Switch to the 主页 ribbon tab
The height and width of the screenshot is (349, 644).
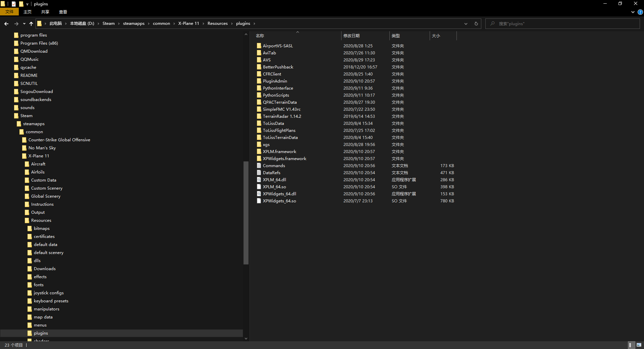tap(28, 12)
